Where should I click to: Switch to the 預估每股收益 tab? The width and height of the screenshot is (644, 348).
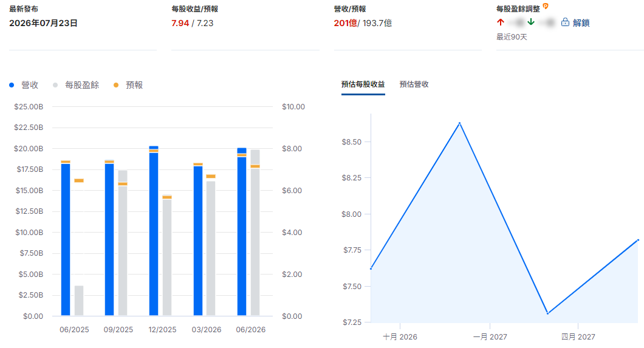pos(363,84)
